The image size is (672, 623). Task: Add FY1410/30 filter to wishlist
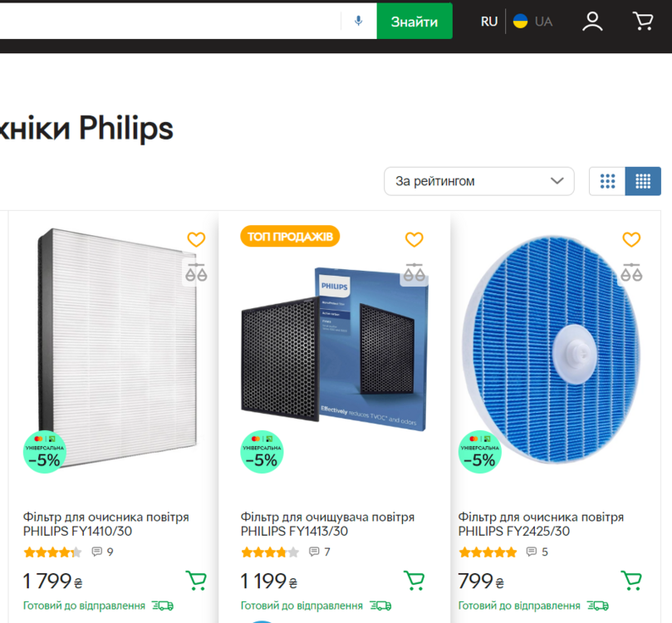point(196,240)
